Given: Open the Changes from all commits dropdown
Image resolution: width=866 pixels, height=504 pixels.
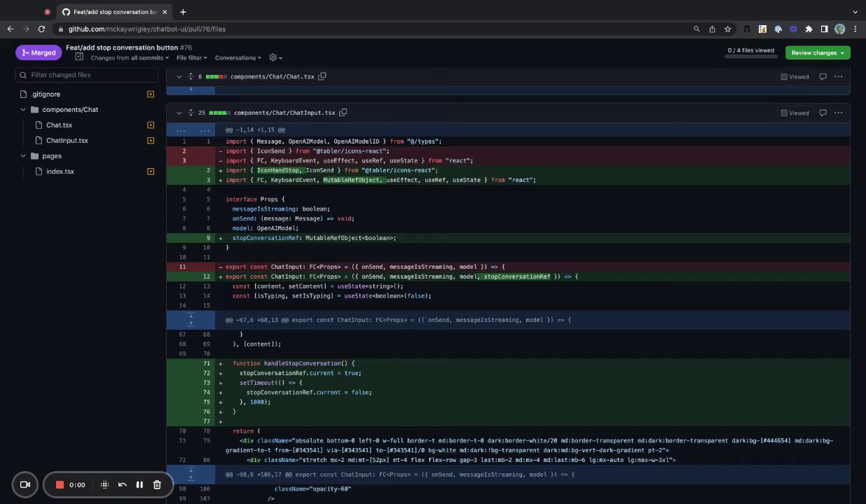Looking at the screenshot, I should click(x=130, y=57).
